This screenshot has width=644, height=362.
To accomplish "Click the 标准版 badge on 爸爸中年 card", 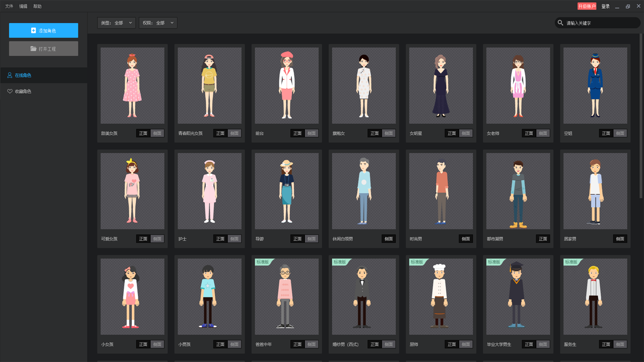I will [263, 262].
